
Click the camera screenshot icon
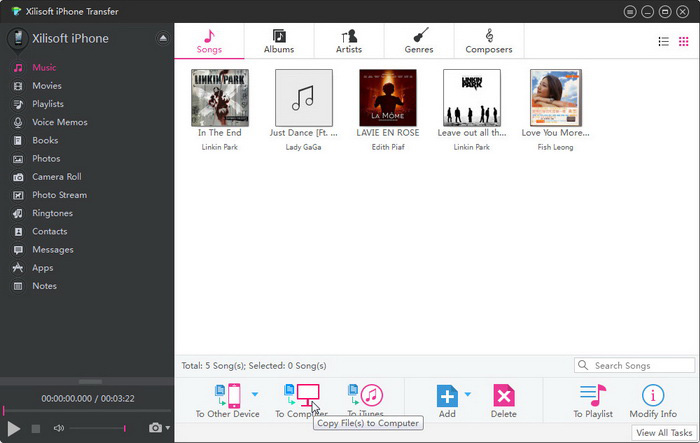(x=154, y=428)
